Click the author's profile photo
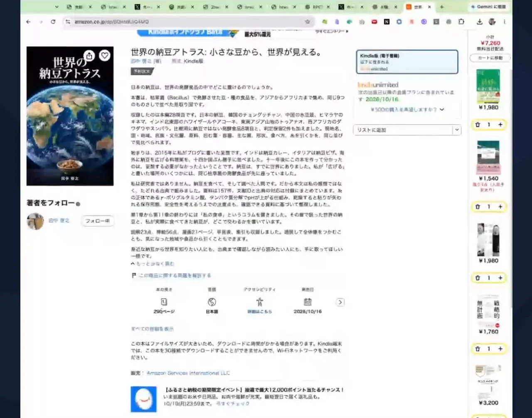 tap(35, 221)
